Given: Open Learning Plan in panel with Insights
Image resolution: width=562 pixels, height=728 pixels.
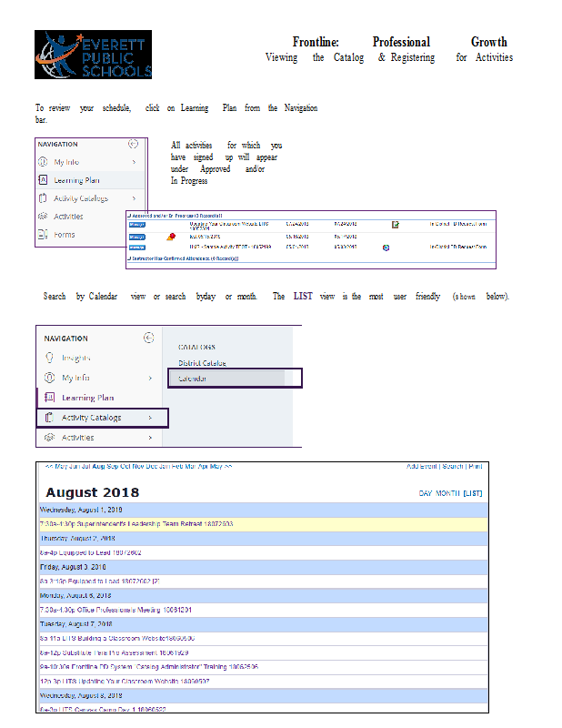Looking at the screenshot, I should click(87, 398).
